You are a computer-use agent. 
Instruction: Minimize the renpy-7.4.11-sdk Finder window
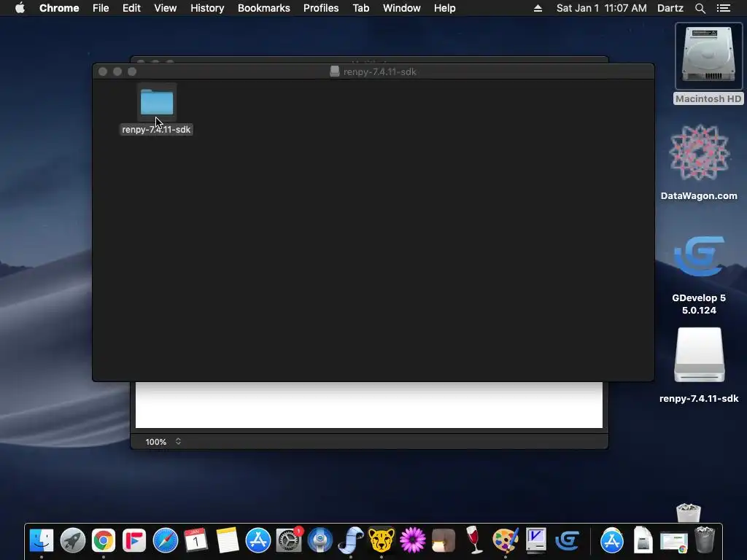tap(117, 71)
